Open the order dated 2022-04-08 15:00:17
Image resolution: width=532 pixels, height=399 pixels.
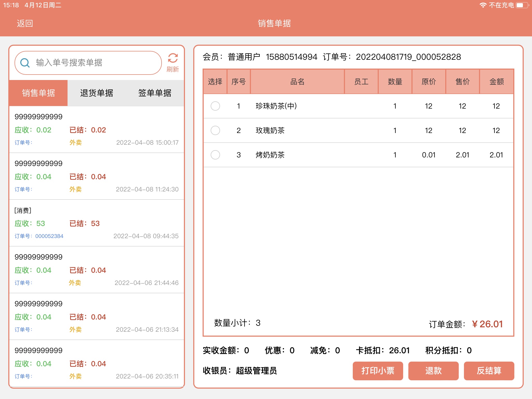click(x=97, y=129)
